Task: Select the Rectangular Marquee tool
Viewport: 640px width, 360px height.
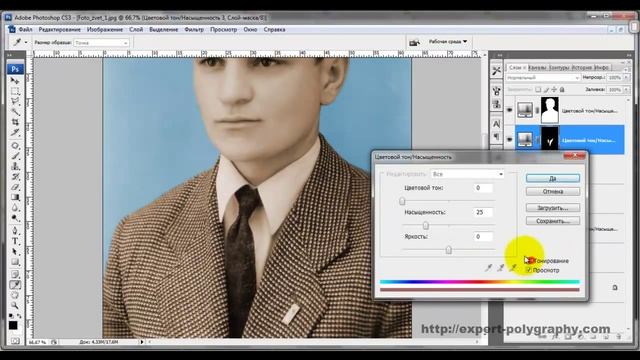Action: (15, 91)
